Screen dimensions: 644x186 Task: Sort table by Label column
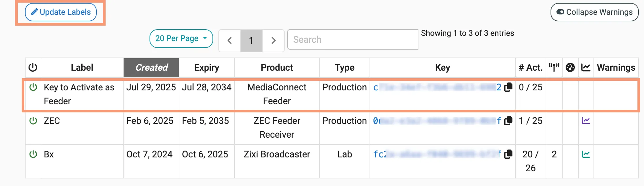tap(82, 68)
